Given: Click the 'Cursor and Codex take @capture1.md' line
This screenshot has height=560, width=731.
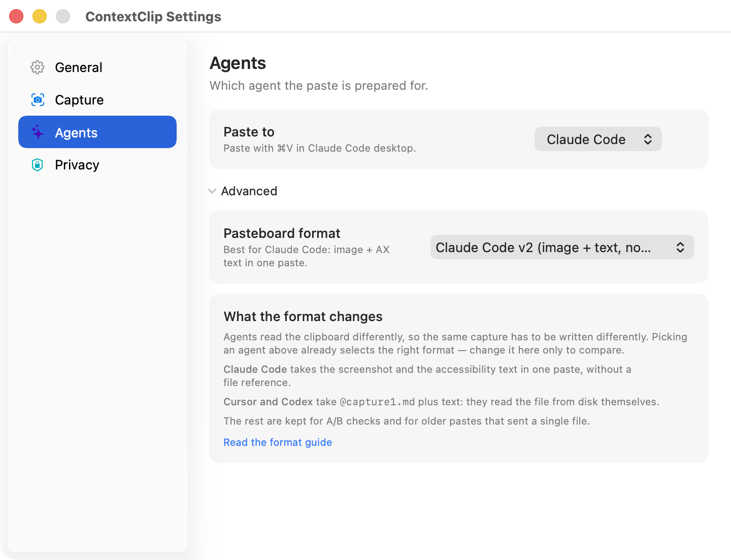Looking at the screenshot, I should click(x=441, y=402).
